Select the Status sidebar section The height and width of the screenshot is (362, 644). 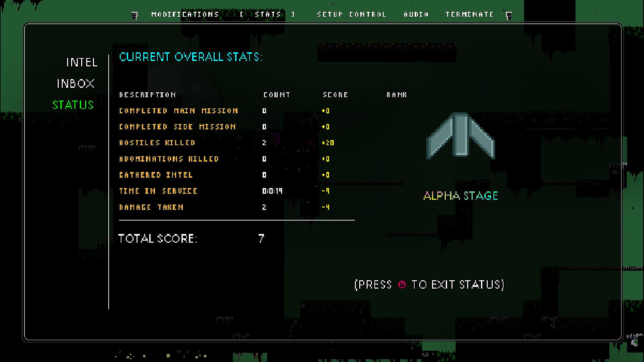tap(73, 105)
